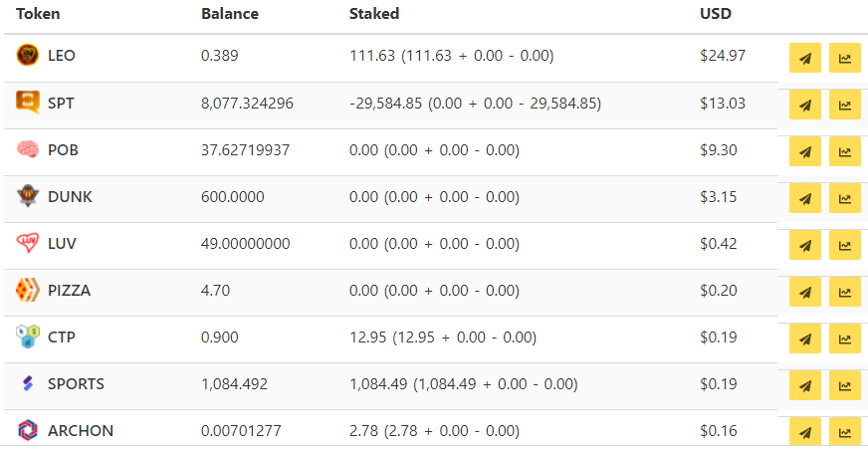Screen dimensions: 868x452
Task: Send DUNK tokens via paper-plane icon
Action: pyautogui.click(x=805, y=198)
